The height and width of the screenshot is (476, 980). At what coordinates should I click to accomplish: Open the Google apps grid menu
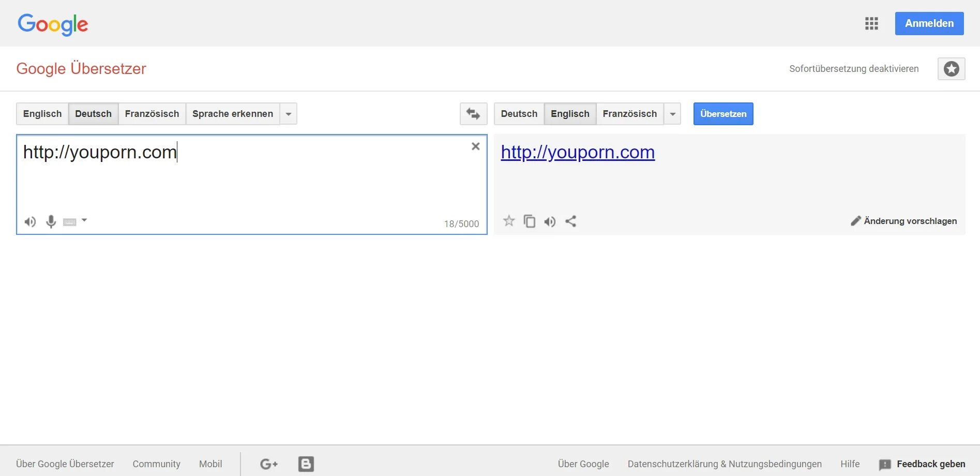[871, 23]
